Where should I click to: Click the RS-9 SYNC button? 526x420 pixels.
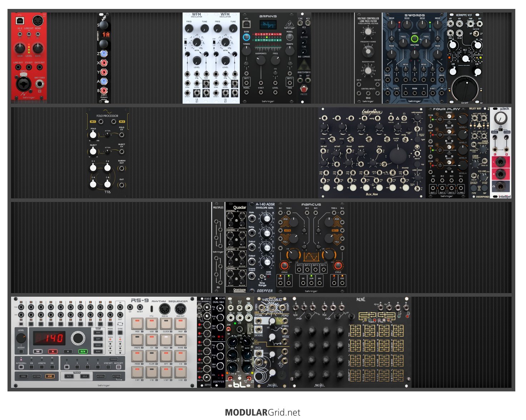tap(120, 333)
